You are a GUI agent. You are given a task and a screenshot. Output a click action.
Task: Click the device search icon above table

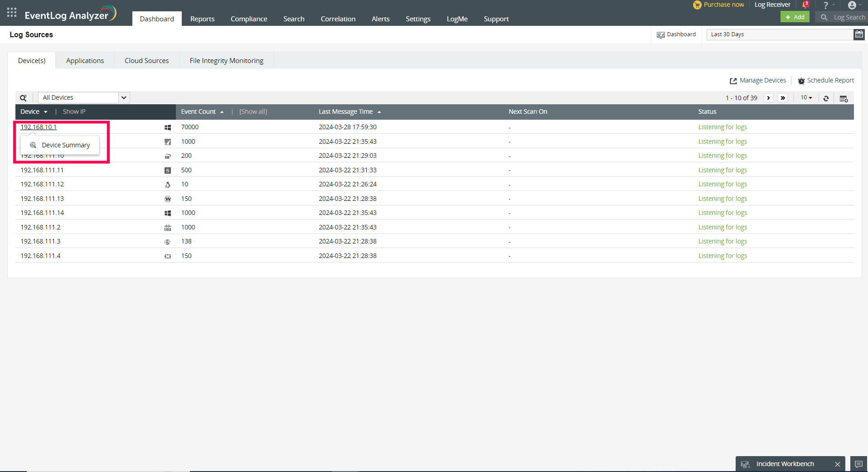tap(24, 98)
